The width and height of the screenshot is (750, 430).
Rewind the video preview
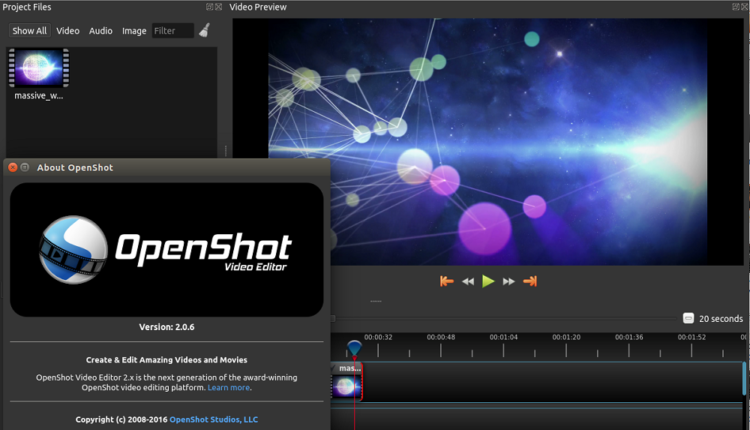tap(468, 282)
